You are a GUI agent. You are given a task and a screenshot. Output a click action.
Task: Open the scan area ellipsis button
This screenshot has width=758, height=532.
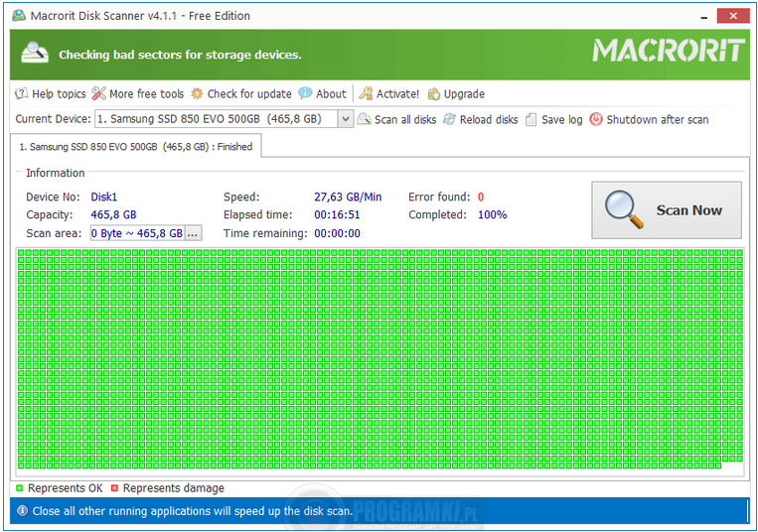(x=193, y=233)
